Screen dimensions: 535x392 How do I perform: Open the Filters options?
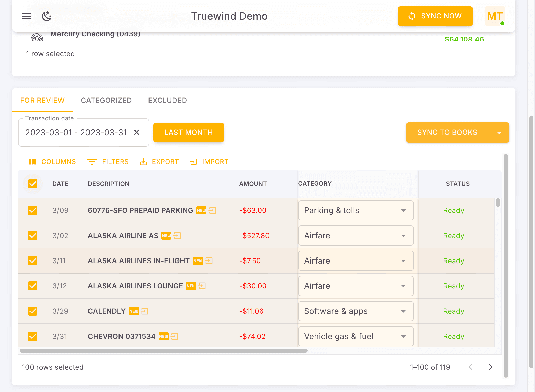[108, 161]
